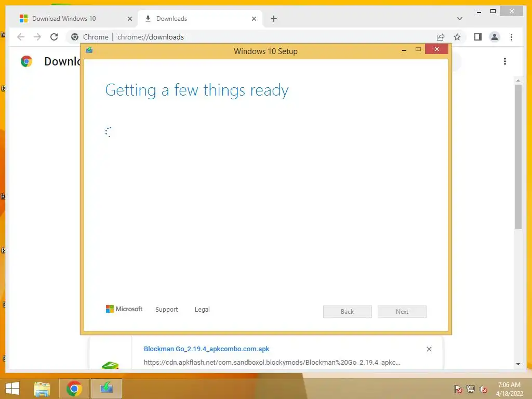Click the Windows 10 Setup title bar icon
Viewport: 532px width, 399px height.
click(89, 50)
